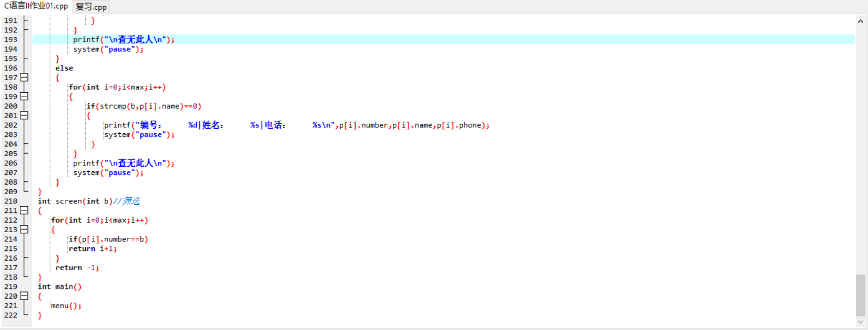The height and width of the screenshot is (330, 868).
Task: Click line number 206 in the gutter
Action: coord(11,163)
